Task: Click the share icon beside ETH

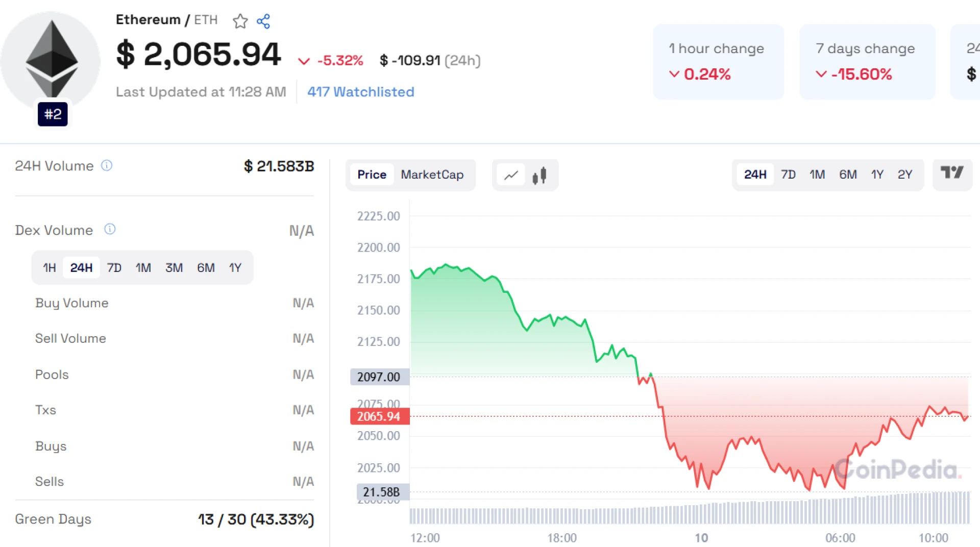Action: pyautogui.click(x=263, y=21)
